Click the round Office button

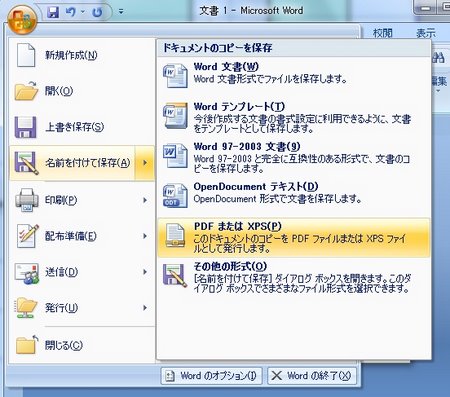[x=22, y=19]
